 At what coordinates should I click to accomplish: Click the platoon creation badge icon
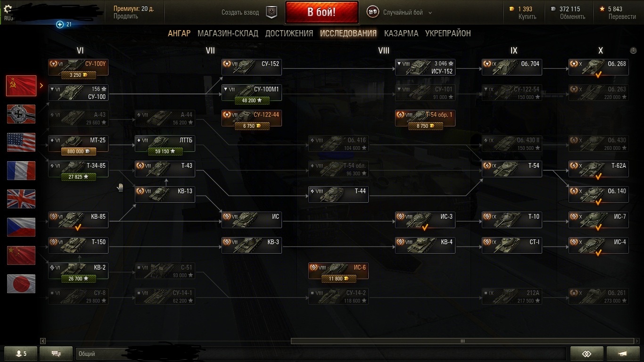pyautogui.click(x=272, y=12)
